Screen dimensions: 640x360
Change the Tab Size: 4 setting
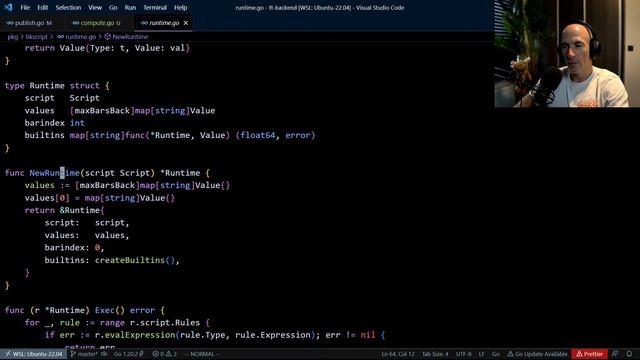point(435,354)
